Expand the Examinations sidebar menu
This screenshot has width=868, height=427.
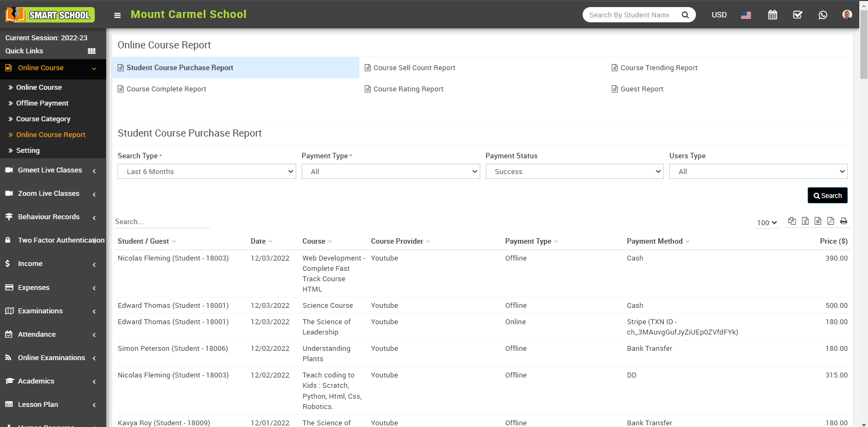pos(53,311)
